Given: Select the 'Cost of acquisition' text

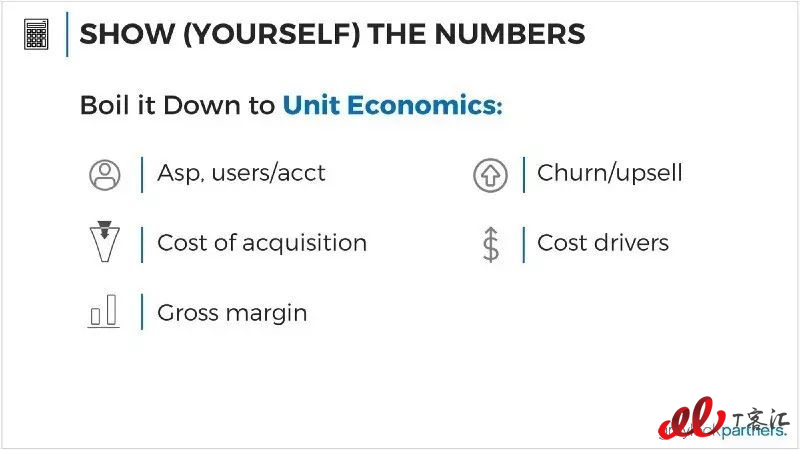Looking at the screenshot, I should pyautogui.click(x=262, y=243).
